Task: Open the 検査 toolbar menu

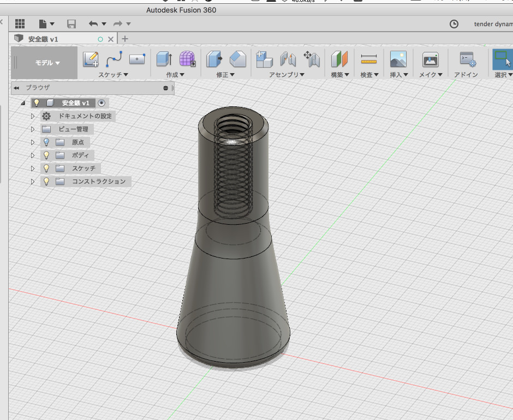Action: [x=369, y=75]
